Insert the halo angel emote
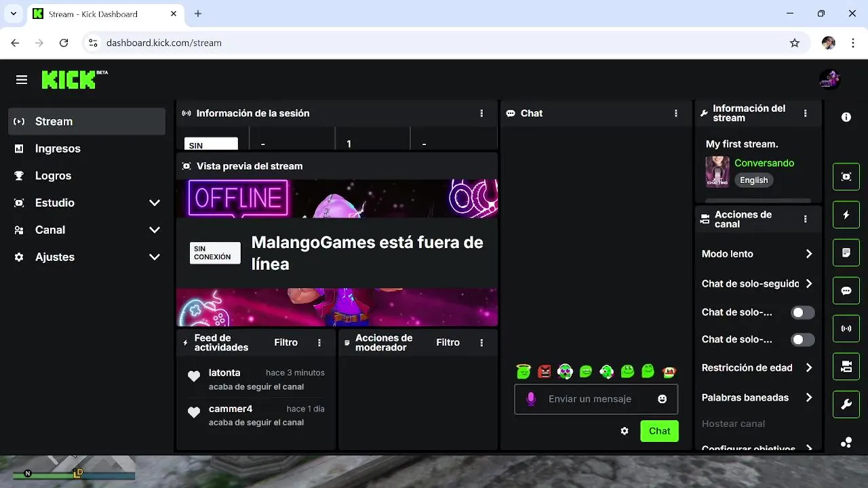 click(x=523, y=371)
